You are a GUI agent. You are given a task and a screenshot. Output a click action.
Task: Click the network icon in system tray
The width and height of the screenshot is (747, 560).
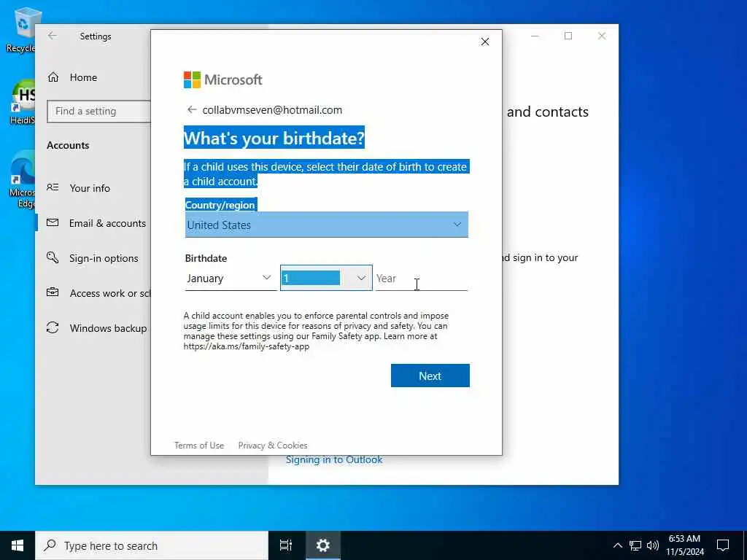[x=635, y=545]
